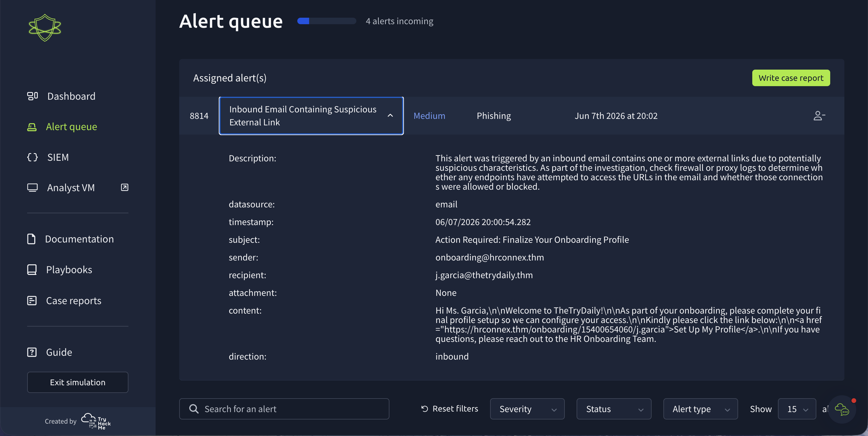
Task: Click 4 alerts incoming text
Action: click(x=399, y=21)
